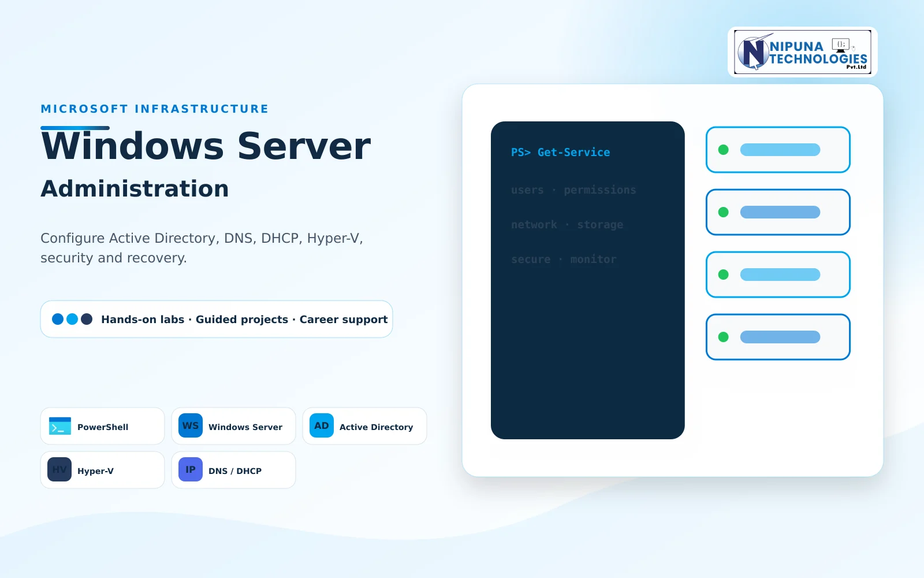Select the DNS / DHCP chip label

tap(235, 471)
